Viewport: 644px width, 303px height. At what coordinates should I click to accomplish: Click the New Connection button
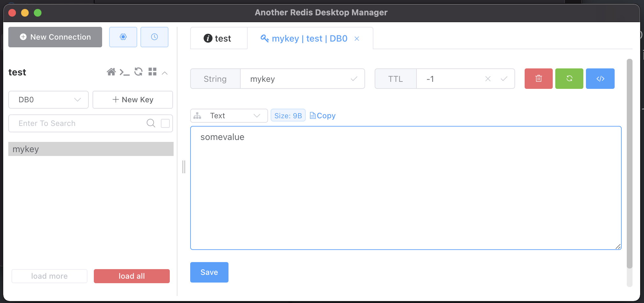point(55,37)
